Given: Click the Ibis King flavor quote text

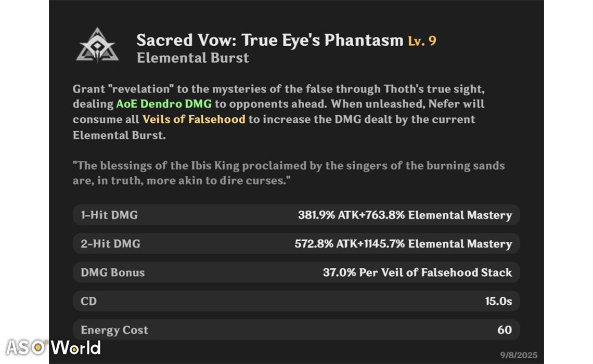Looking at the screenshot, I should (x=289, y=173).
